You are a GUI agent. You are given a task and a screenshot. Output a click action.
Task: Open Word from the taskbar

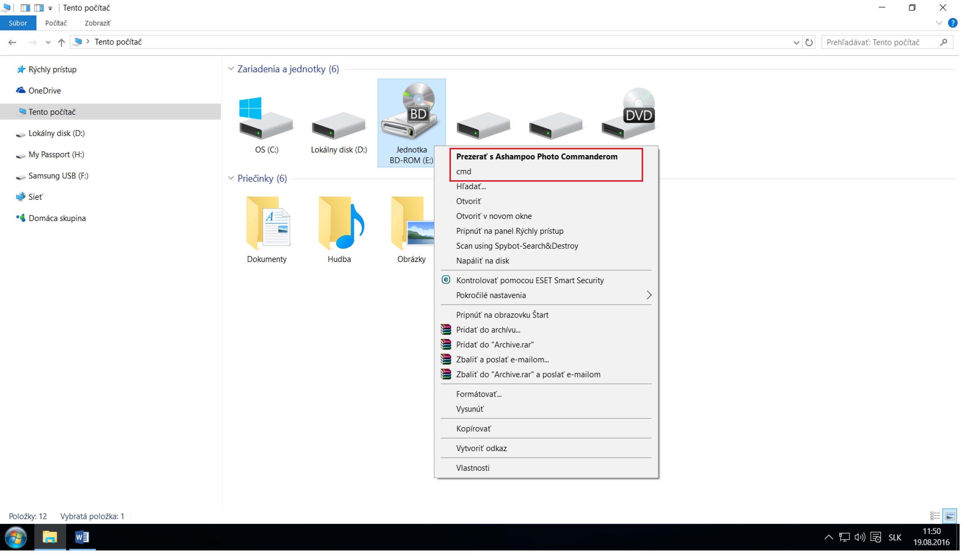coord(82,537)
